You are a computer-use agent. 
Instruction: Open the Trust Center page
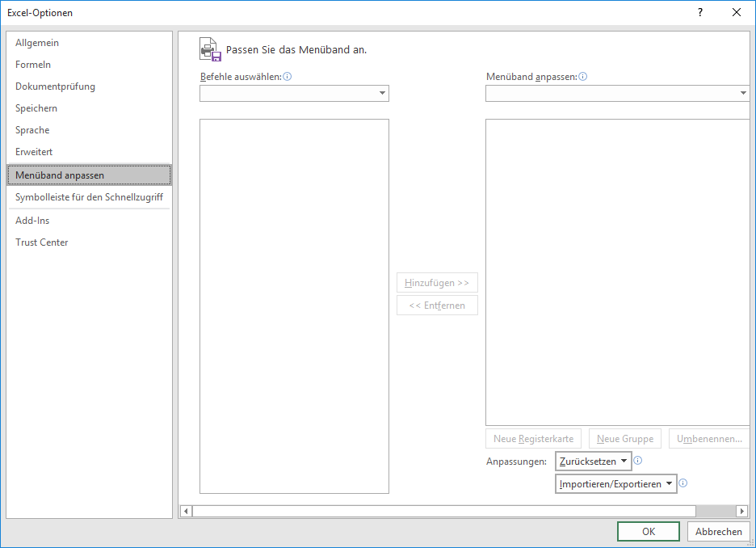pos(89,242)
